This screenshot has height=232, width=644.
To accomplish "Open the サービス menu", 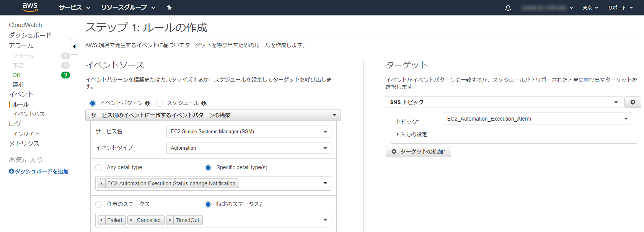I will tap(74, 8).
